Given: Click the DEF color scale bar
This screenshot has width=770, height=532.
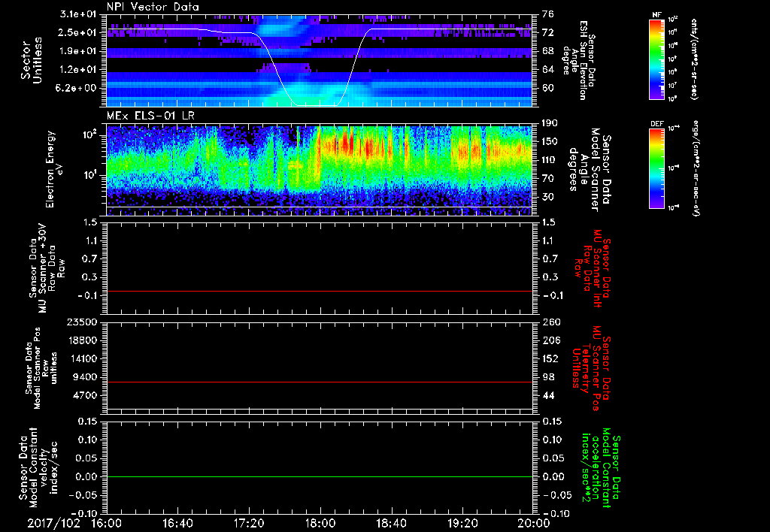Looking at the screenshot, I should (x=656, y=168).
